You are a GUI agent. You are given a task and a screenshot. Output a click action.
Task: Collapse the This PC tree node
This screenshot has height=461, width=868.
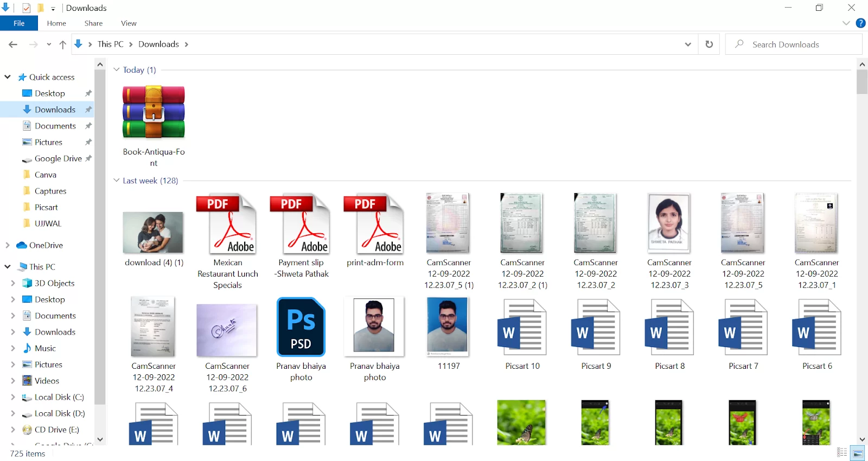point(8,267)
